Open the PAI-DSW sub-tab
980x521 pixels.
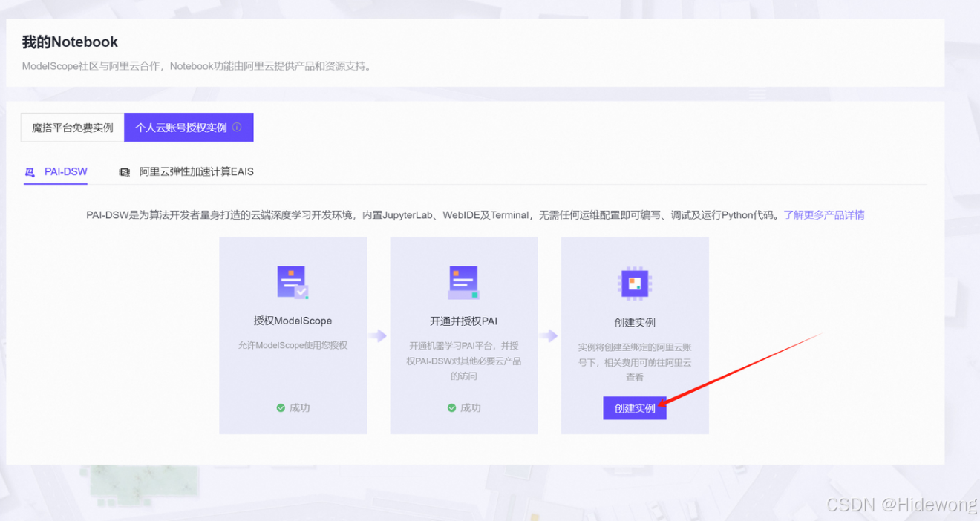(65, 172)
